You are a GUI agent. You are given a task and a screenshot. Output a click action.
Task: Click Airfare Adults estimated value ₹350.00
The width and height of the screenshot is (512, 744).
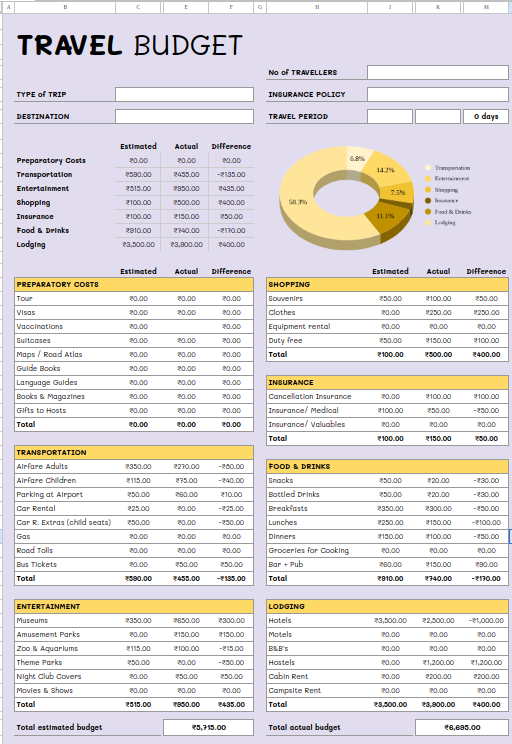pyautogui.click(x=138, y=466)
